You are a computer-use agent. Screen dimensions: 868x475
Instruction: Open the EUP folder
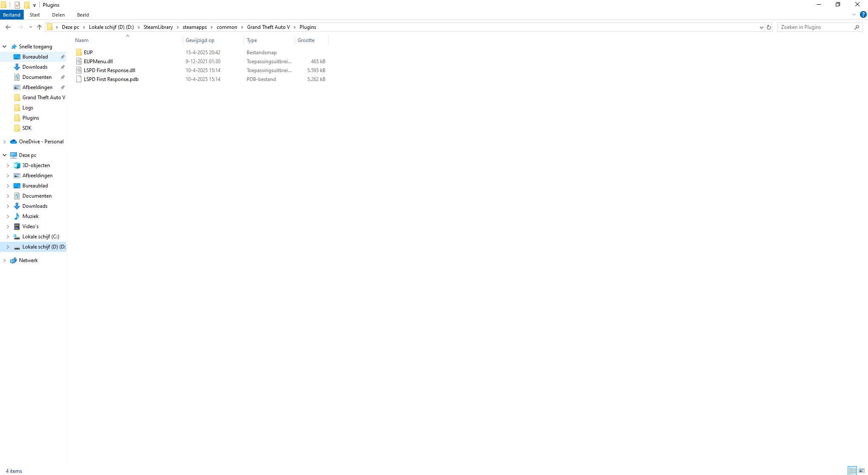(88, 53)
